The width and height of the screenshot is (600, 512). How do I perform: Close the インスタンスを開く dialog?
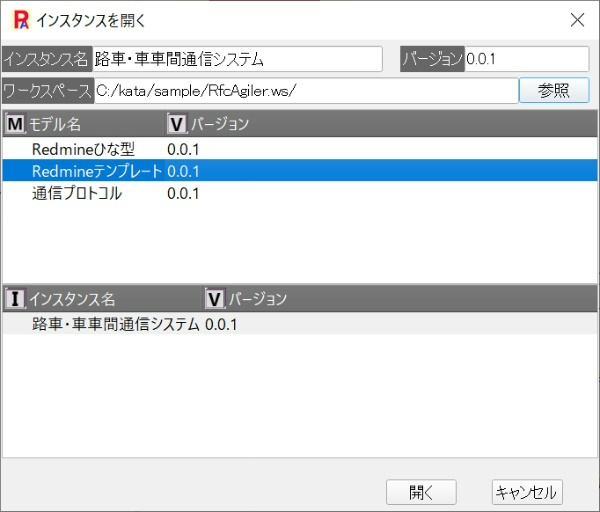577,20
